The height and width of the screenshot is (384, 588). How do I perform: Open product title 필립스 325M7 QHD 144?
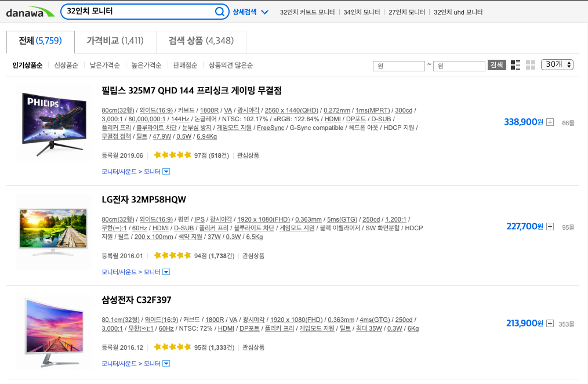191,90
